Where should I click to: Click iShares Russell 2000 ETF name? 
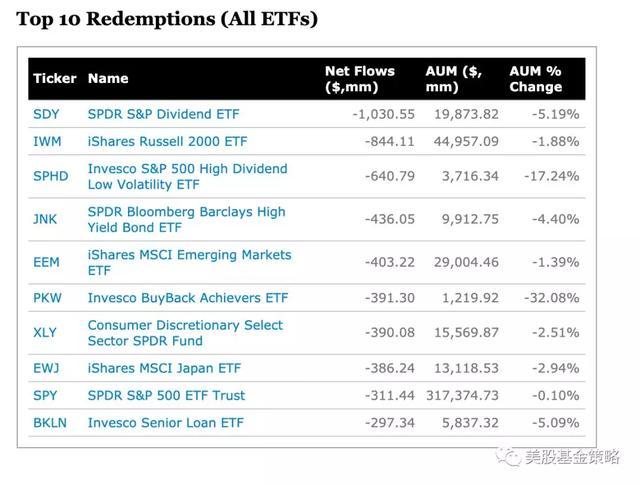167,142
